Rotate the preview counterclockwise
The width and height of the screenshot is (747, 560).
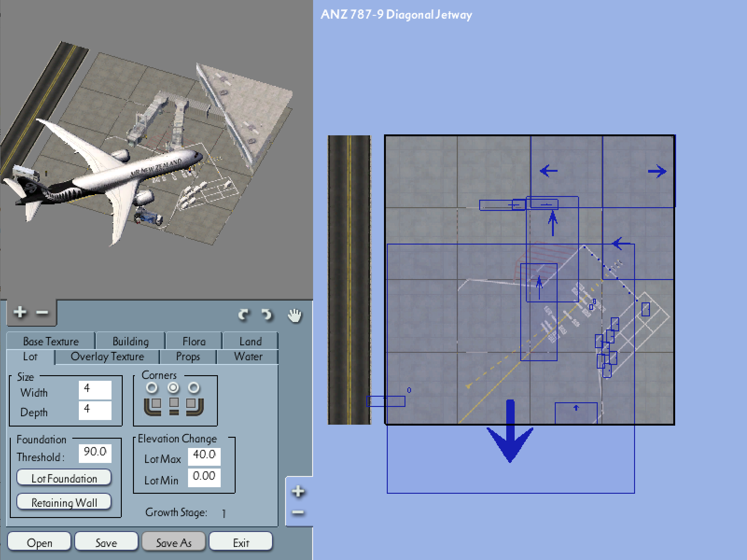pyautogui.click(x=244, y=315)
